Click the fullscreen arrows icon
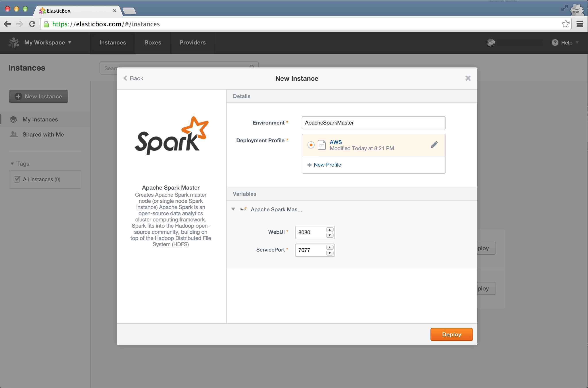Screen dimensions: 588x388 pyautogui.click(x=564, y=8)
